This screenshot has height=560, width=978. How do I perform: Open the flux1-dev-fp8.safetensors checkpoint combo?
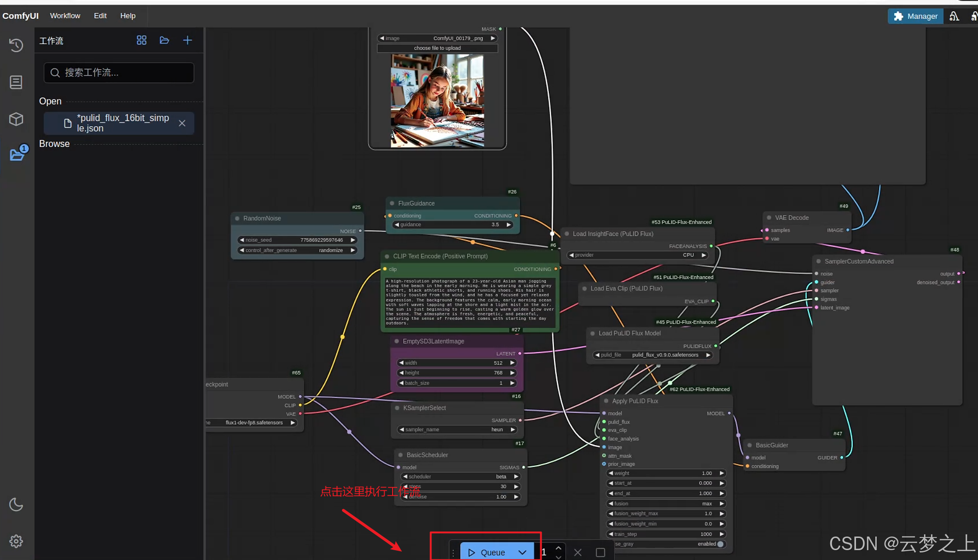click(252, 423)
